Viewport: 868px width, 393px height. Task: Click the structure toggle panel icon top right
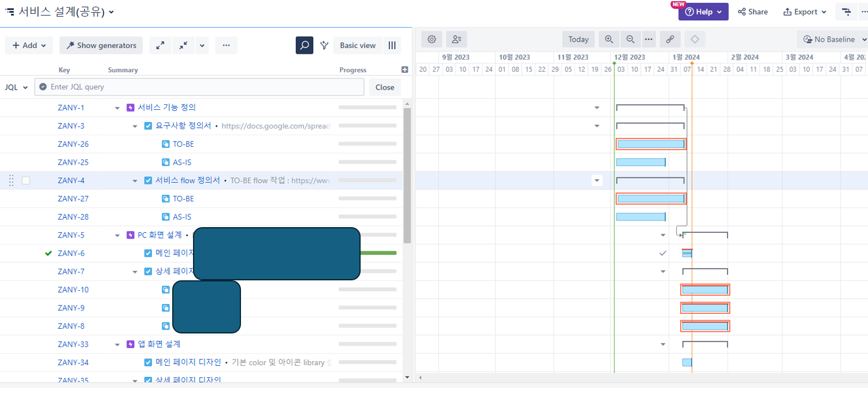846,12
